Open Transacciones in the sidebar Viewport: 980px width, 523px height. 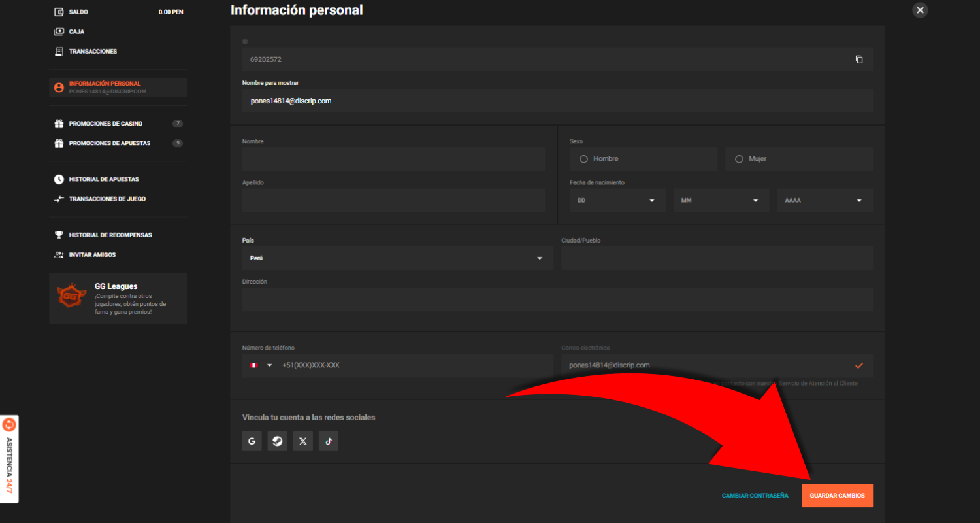coord(93,51)
